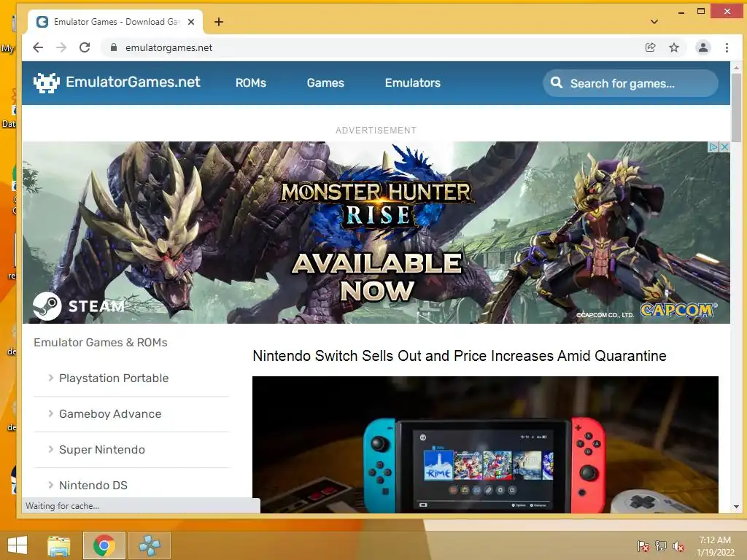
Task: Open the Emulators menu
Action: [413, 83]
